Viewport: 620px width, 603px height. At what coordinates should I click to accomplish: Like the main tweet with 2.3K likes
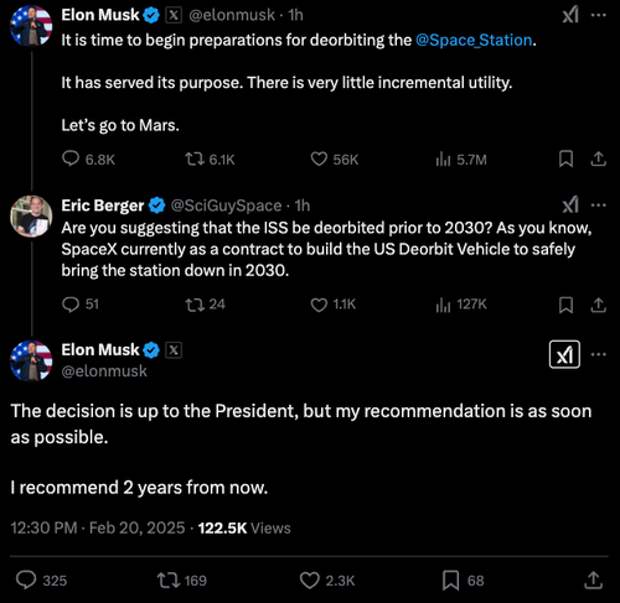pyautogui.click(x=310, y=580)
